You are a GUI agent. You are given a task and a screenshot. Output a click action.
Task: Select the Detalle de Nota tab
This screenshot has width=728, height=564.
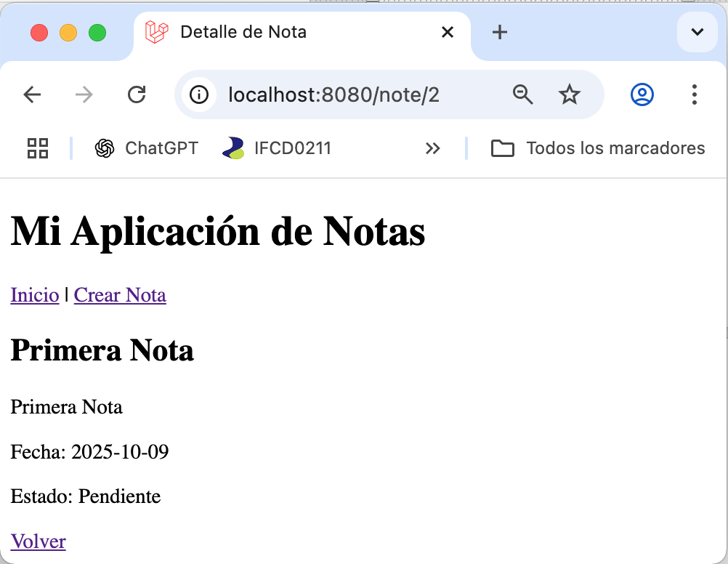(x=243, y=32)
